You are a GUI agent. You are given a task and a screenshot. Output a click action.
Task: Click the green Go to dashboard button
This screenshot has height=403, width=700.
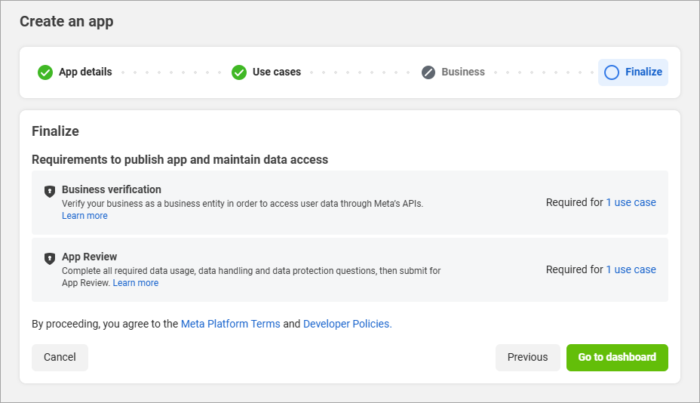pos(617,357)
